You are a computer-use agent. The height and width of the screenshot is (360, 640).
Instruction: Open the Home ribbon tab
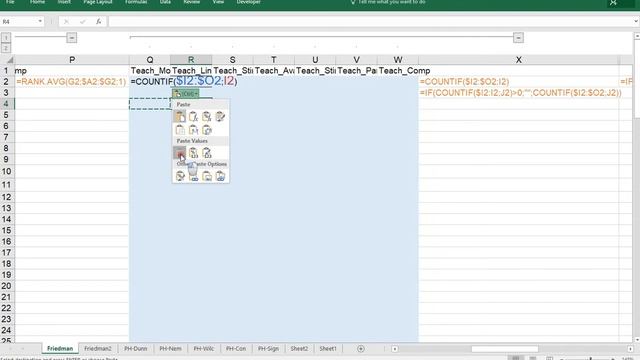[38, 2]
